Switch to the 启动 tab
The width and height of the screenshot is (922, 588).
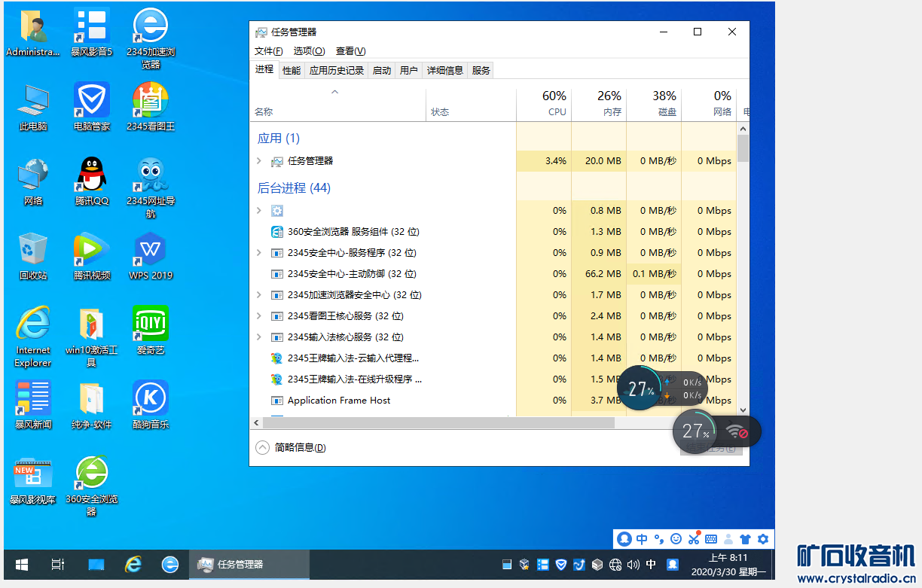point(382,71)
